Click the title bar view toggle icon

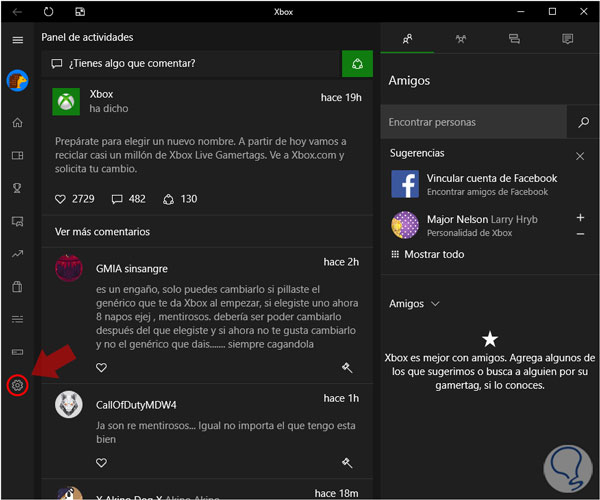80,12
